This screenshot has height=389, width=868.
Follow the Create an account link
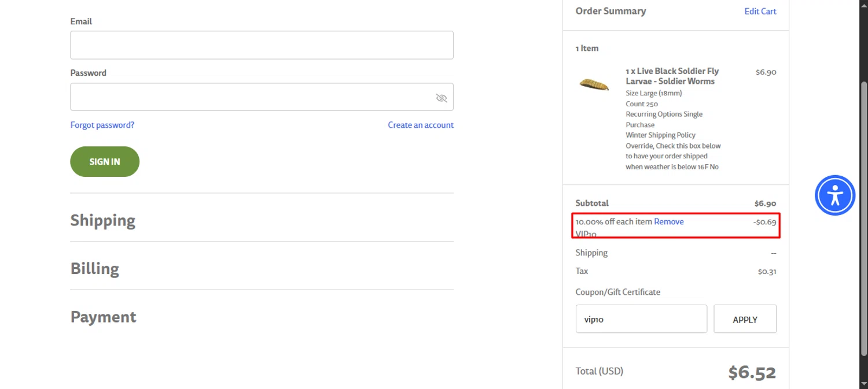point(421,125)
